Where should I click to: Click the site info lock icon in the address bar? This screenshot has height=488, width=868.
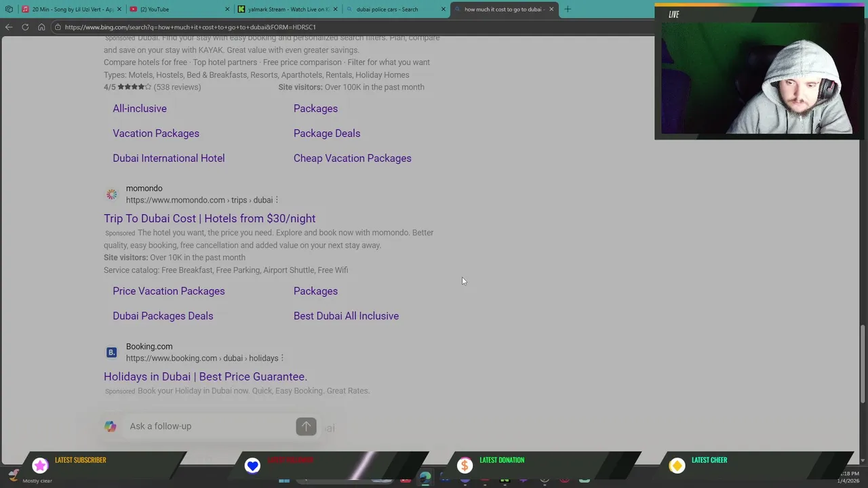coord(58,27)
